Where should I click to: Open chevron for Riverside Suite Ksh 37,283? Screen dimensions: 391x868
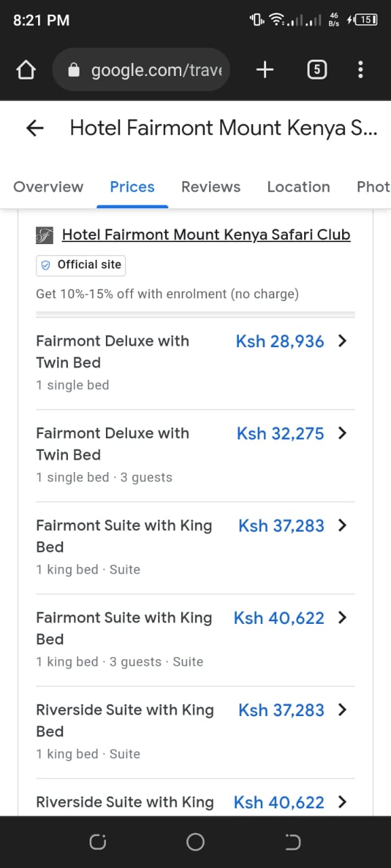(342, 710)
